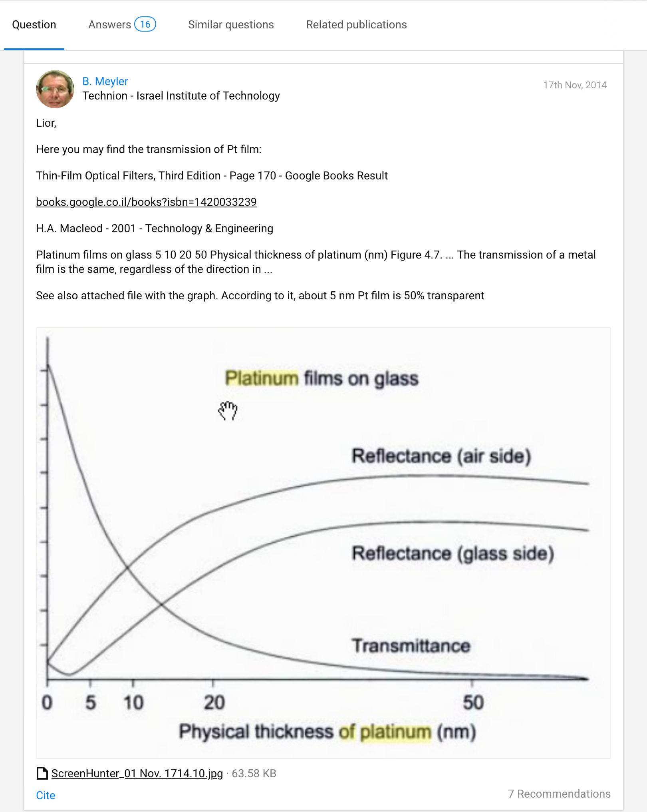The width and height of the screenshot is (647, 812).
Task: Follow the books.google.co.il link
Action: point(146,202)
